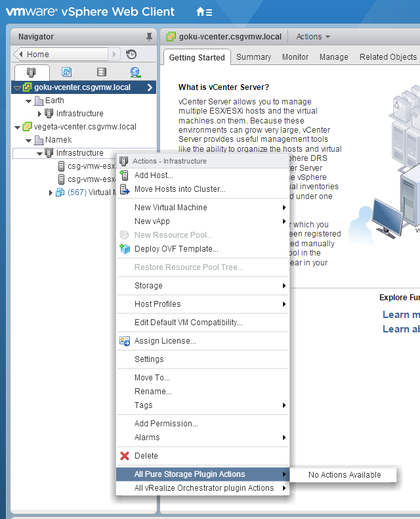
Task: Click the Assign License icon
Action: point(125,341)
